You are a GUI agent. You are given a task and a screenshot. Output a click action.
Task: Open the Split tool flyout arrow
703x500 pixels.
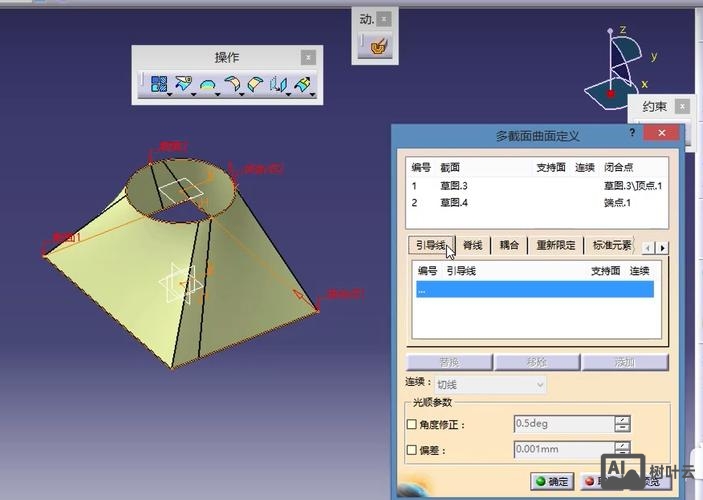[194, 95]
